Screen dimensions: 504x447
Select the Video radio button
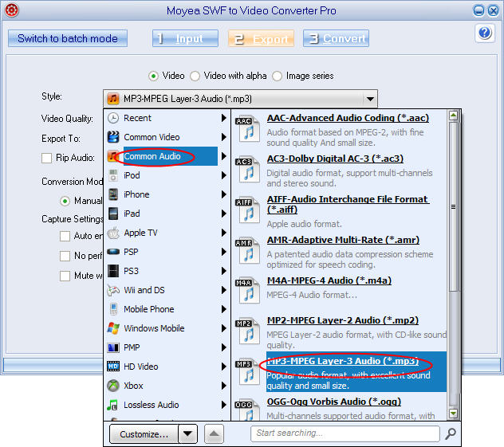[153, 76]
